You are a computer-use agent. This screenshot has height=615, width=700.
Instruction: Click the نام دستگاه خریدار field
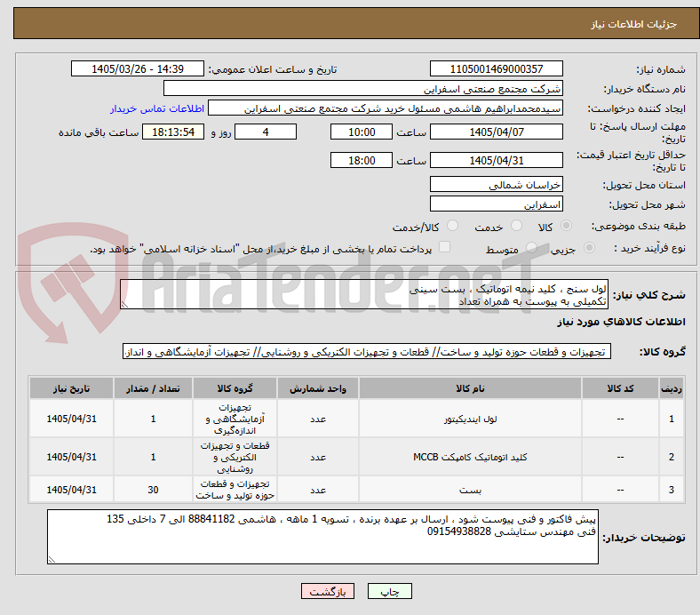tap(363, 89)
